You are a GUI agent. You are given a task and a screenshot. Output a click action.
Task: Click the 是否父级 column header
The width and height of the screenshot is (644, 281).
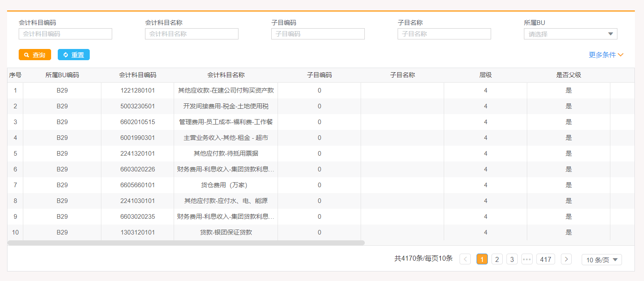[x=569, y=75]
